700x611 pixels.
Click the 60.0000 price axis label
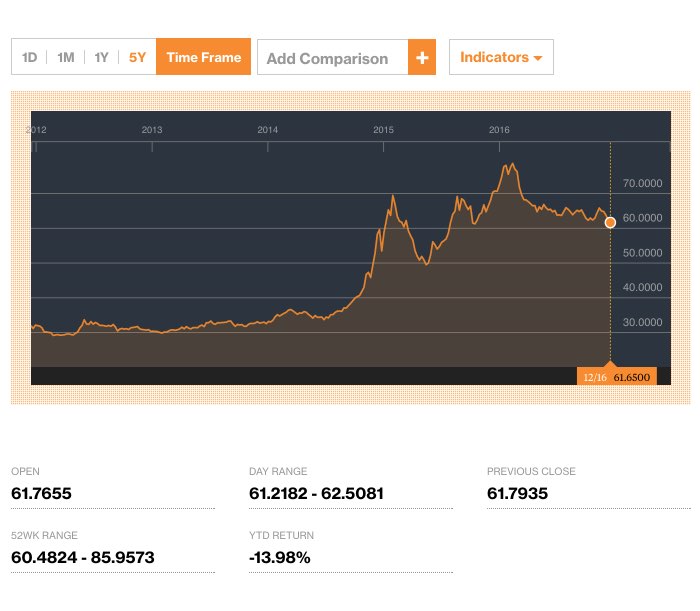point(642,218)
